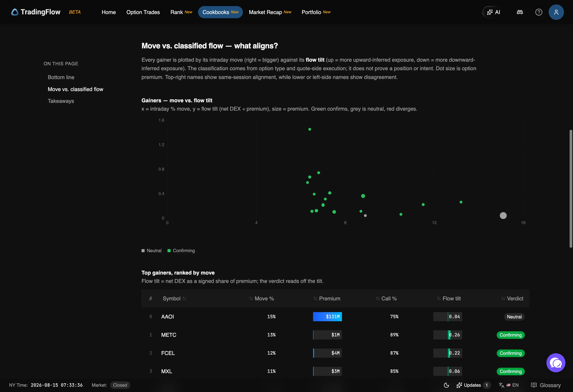
Task: Select the Cookbooks tab
Action: coord(220,12)
